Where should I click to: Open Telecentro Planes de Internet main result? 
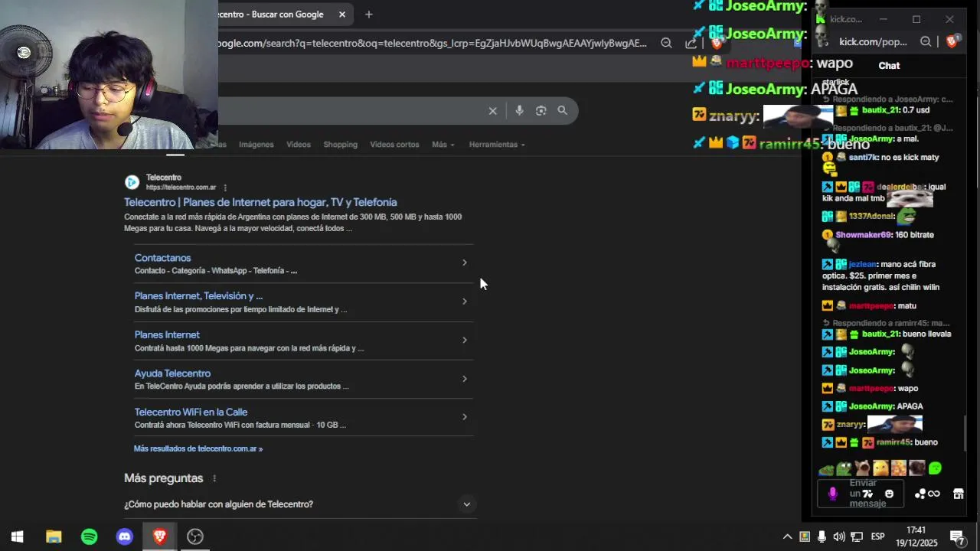pos(260,202)
